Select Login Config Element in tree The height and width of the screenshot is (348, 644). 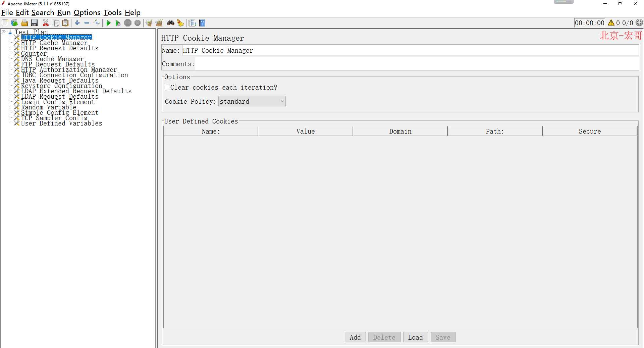58,102
